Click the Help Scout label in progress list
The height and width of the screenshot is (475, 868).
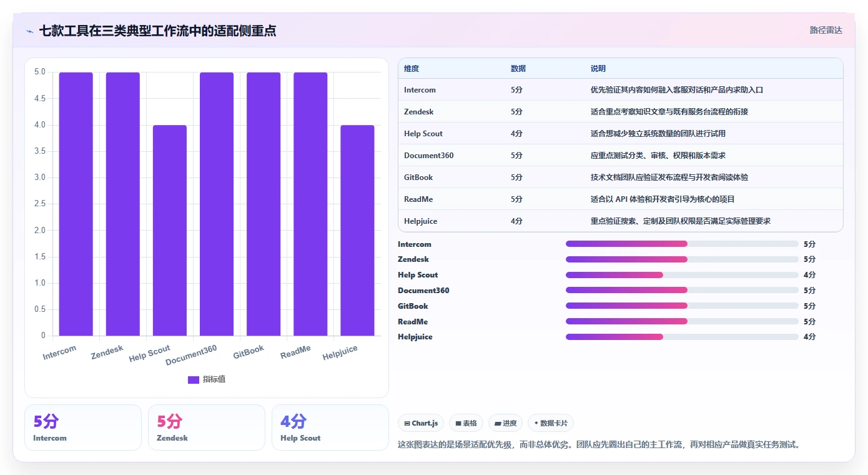coord(418,275)
